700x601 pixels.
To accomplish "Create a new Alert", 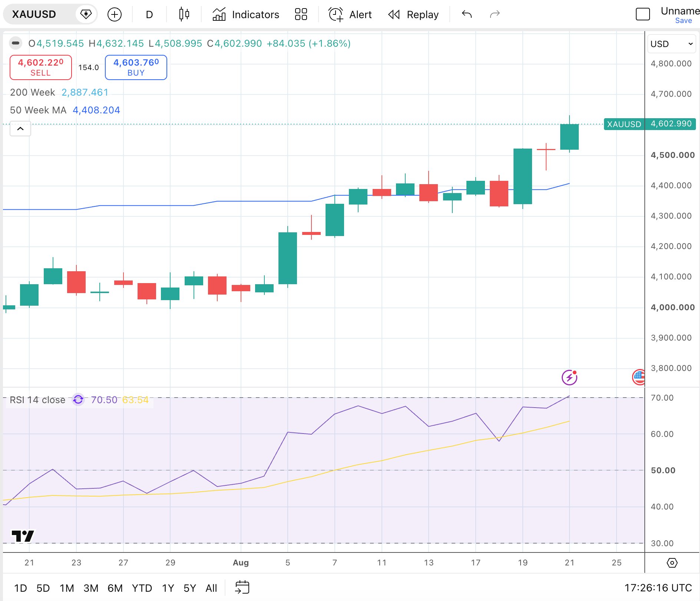I will [x=350, y=14].
